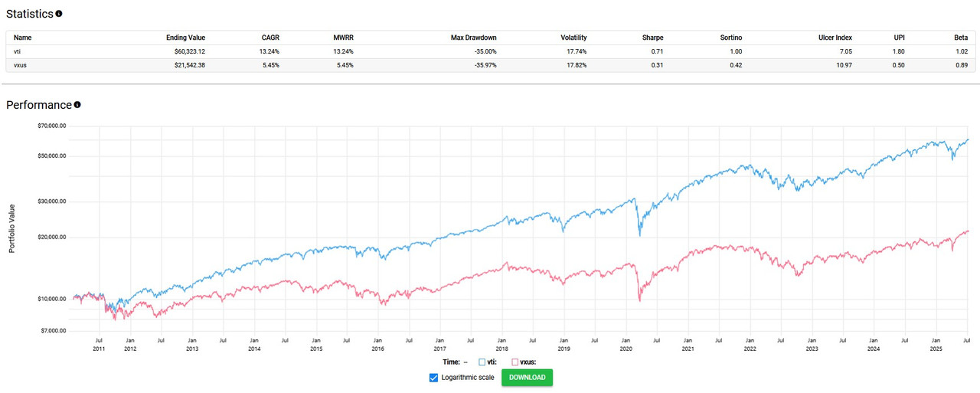Screen dimensions: 980x393
Task: Click the Jul 2011 x-axis label
Action: pos(99,343)
